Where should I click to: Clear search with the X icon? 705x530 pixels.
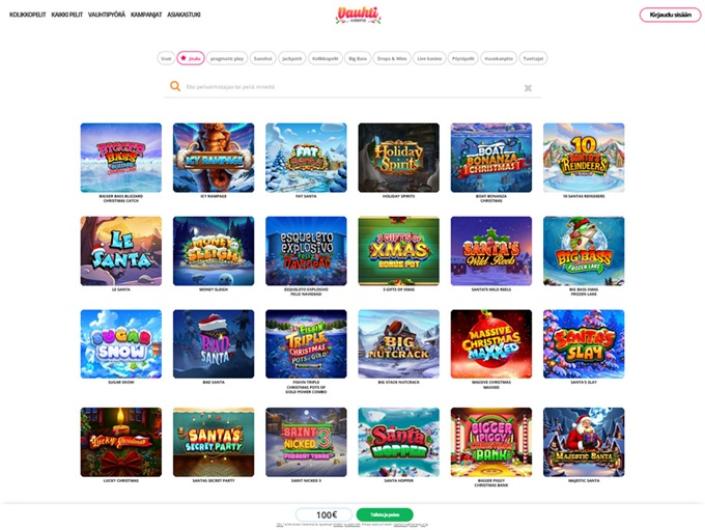click(x=528, y=88)
